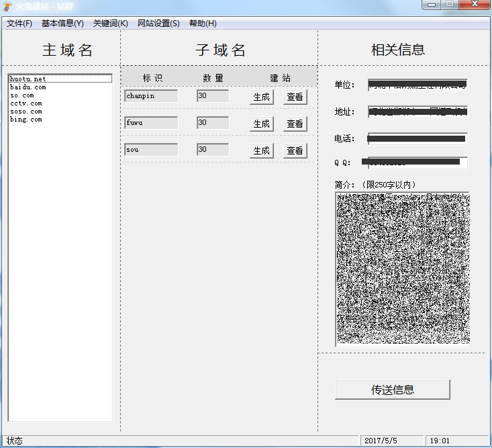The height and width of the screenshot is (448, 492).
Task: Click inside the 简介 text area
Action: click(x=403, y=269)
